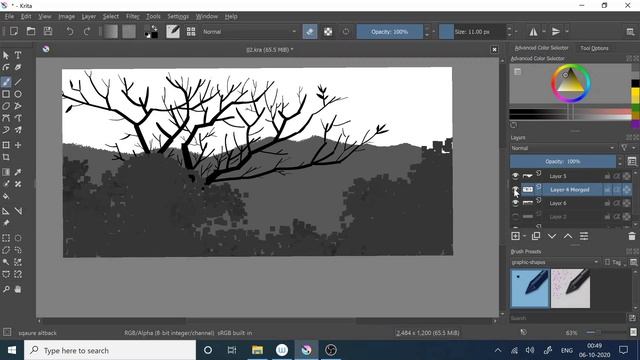Screen dimensions: 640x360
Task: Select the Move tool
Action: pos(18,145)
